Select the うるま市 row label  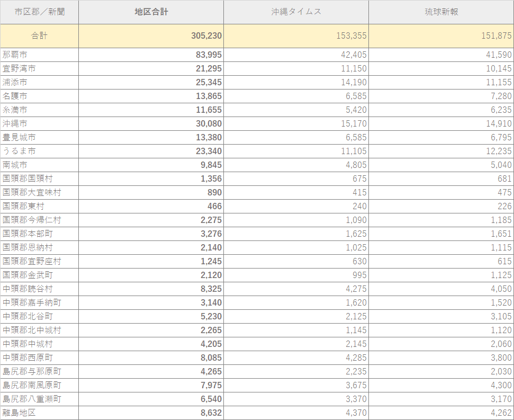pyautogui.click(x=19, y=151)
